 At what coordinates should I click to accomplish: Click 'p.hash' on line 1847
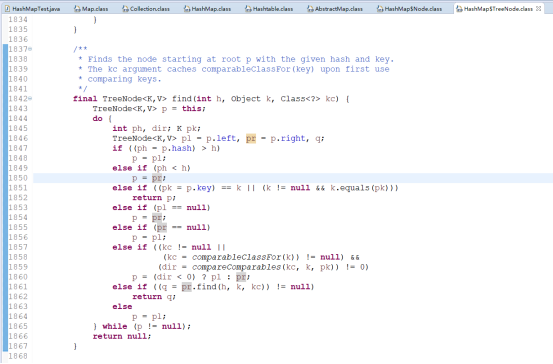point(177,148)
